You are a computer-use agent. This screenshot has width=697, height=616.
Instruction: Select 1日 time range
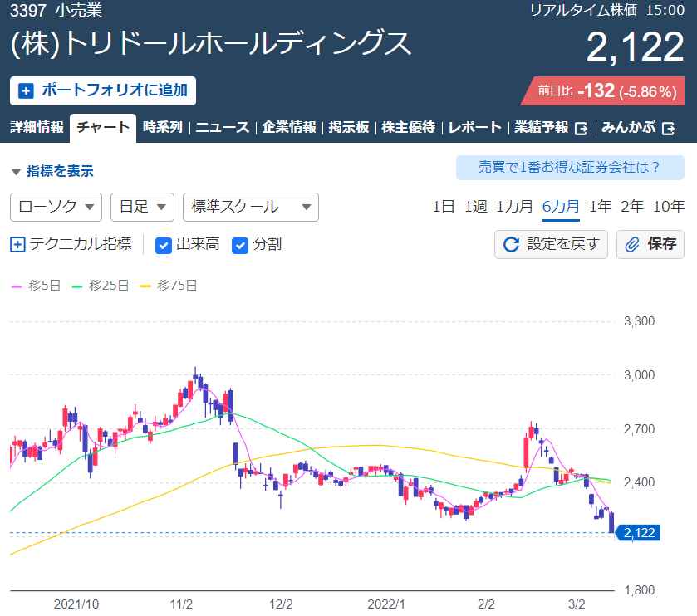tap(443, 207)
